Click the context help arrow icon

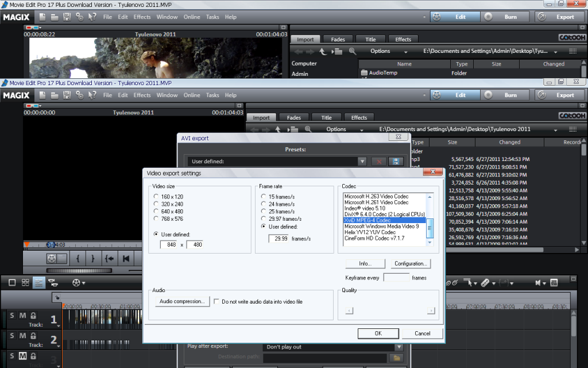[92, 95]
